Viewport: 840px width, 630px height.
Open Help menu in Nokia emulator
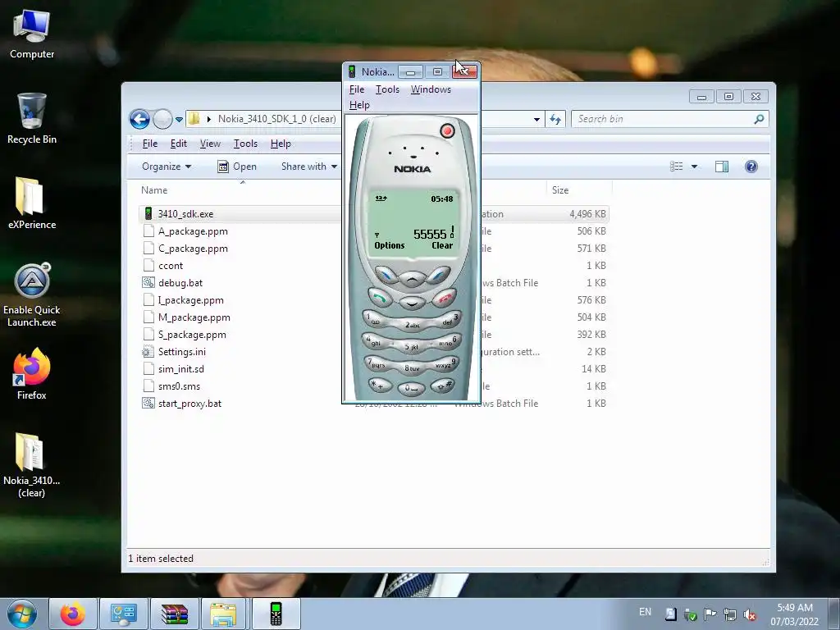359,105
